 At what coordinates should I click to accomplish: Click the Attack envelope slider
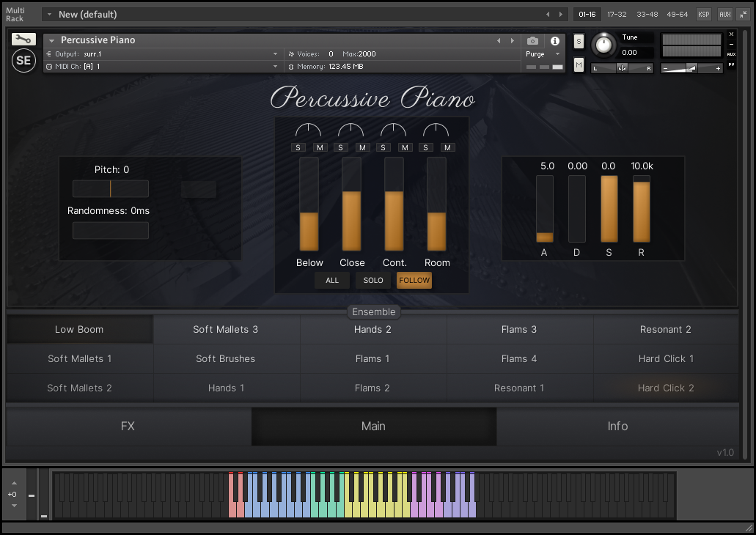click(x=544, y=209)
